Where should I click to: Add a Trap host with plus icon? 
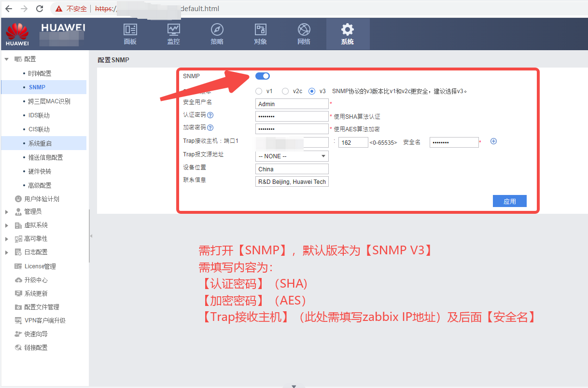(493, 141)
